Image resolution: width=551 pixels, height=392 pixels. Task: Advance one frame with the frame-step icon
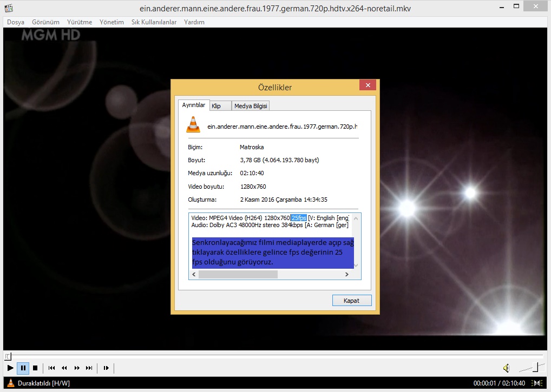(106, 368)
